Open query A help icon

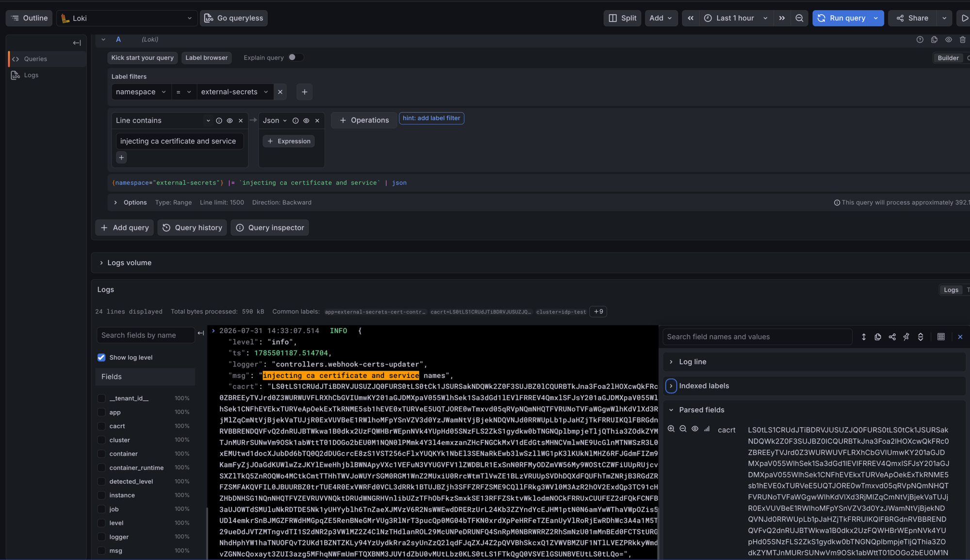[x=920, y=40]
